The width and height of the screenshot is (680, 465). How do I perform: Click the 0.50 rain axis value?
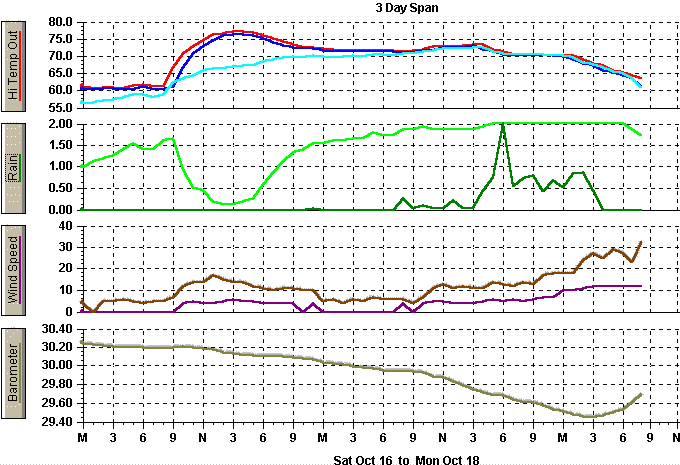[60, 188]
